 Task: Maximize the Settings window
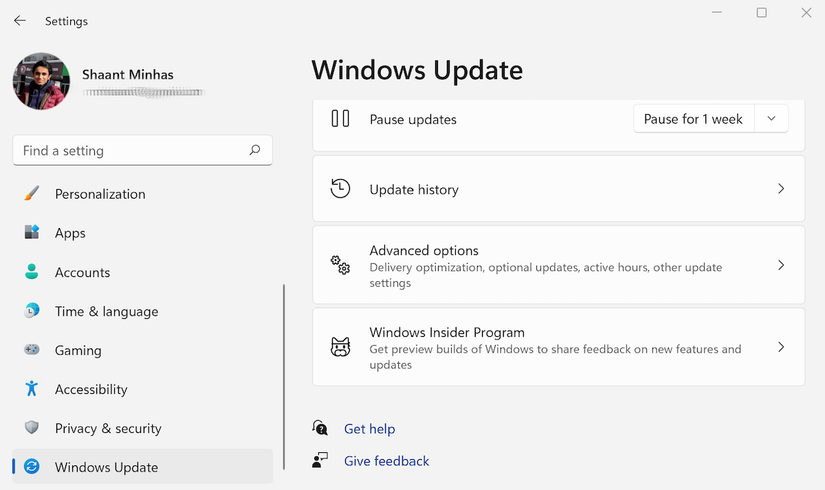pyautogui.click(x=761, y=13)
